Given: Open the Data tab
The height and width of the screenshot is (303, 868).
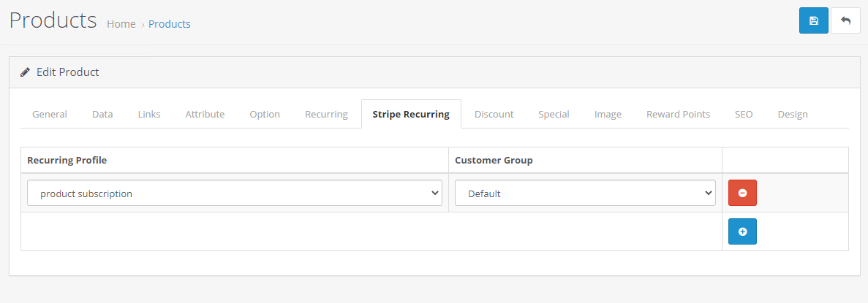Looking at the screenshot, I should (x=102, y=115).
